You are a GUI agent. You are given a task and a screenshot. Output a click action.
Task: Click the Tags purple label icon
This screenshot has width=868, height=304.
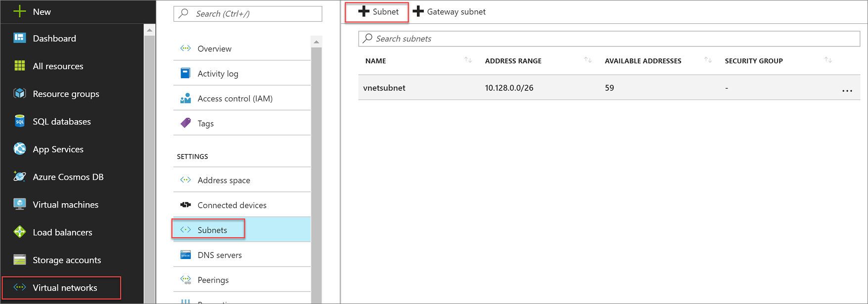coord(185,123)
